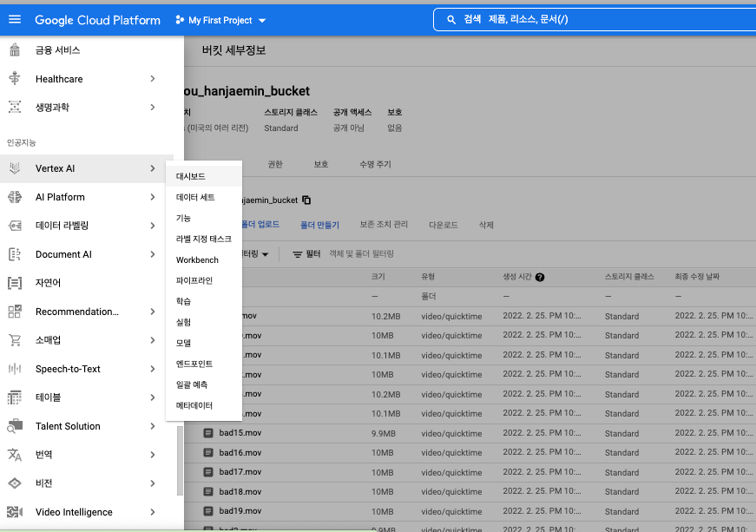Expand the Speech-to-Text submenu chevron
The height and width of the screenshot is (532, 756).
click(153, 369)
